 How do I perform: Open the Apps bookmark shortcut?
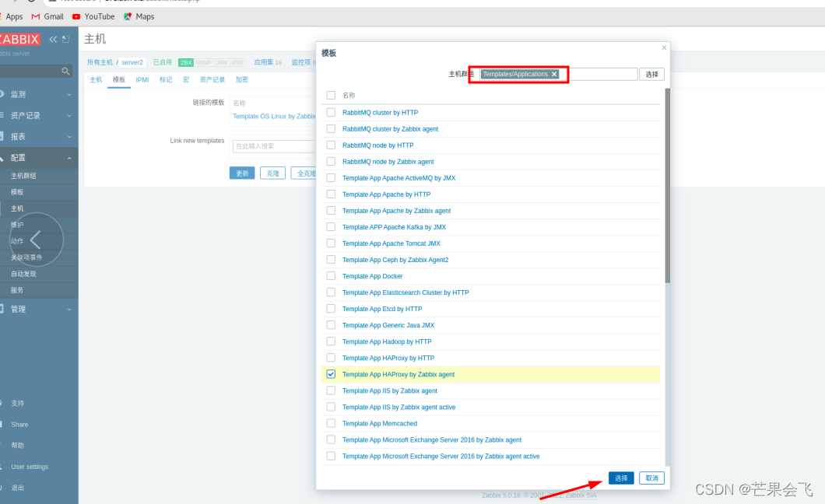coord(14,17)
